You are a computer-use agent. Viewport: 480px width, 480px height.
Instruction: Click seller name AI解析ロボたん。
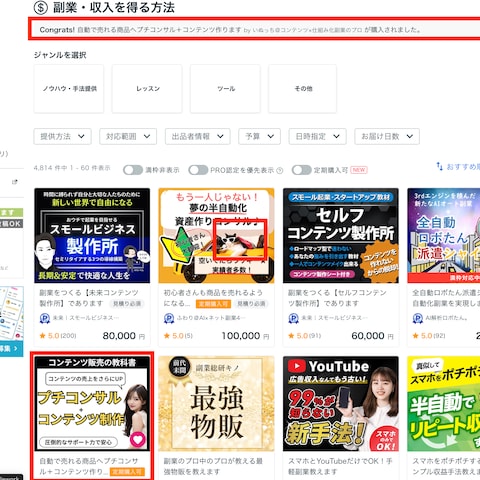446,318
